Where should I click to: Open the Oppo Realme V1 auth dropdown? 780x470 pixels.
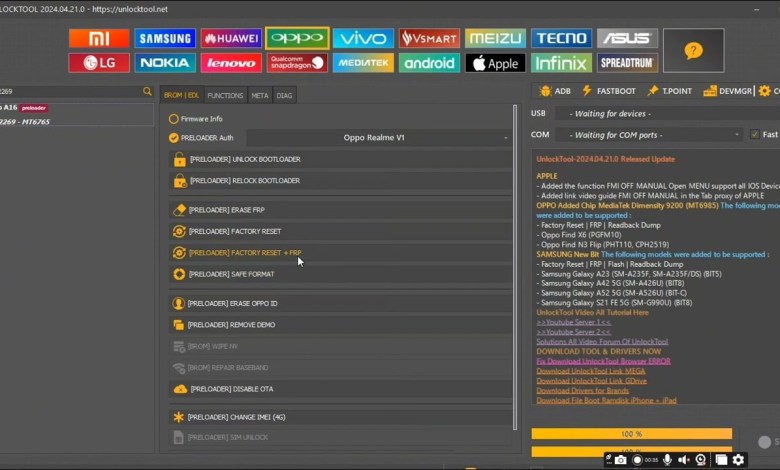(x=379, y=138)
